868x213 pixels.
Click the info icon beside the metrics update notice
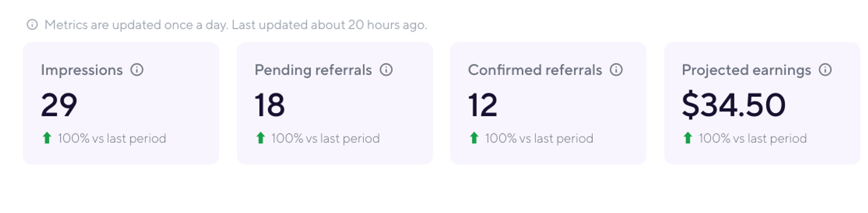click(x=32, y=25)
